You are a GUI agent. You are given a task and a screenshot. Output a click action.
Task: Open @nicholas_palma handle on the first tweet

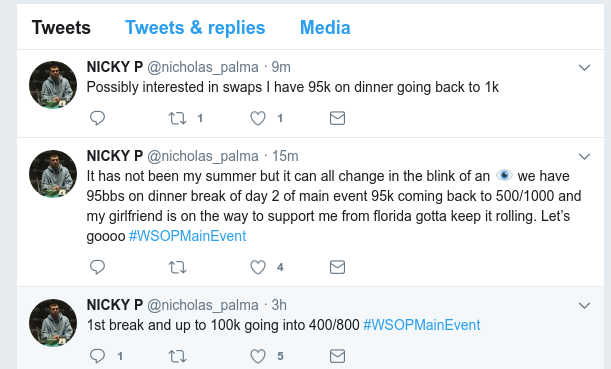tap(203, 67)
